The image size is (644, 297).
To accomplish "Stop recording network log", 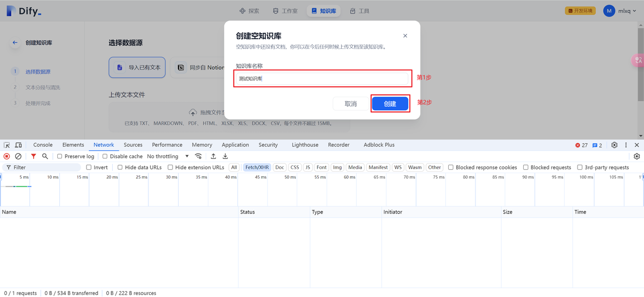I will point(7,157).
